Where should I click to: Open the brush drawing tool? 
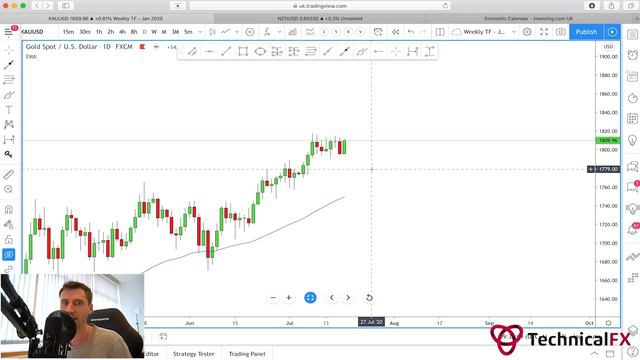coord(9,95)
